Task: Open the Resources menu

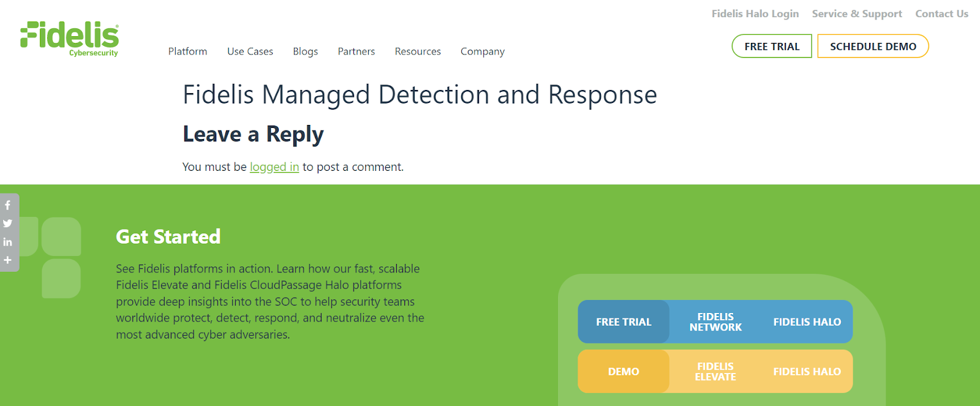Action: pos(418,51)
